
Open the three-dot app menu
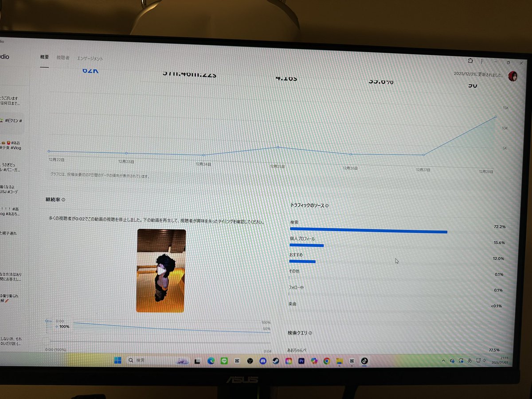[x=481, y=62]
